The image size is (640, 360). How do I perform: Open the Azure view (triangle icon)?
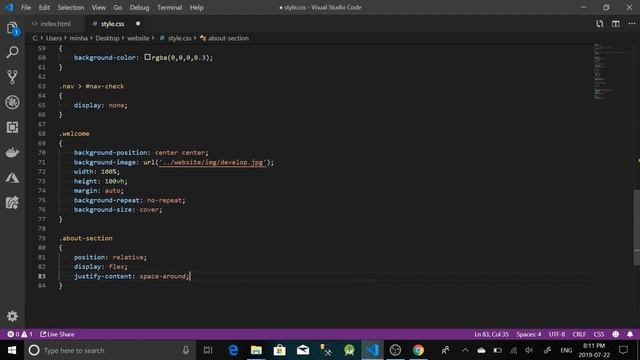coord(12,178)
